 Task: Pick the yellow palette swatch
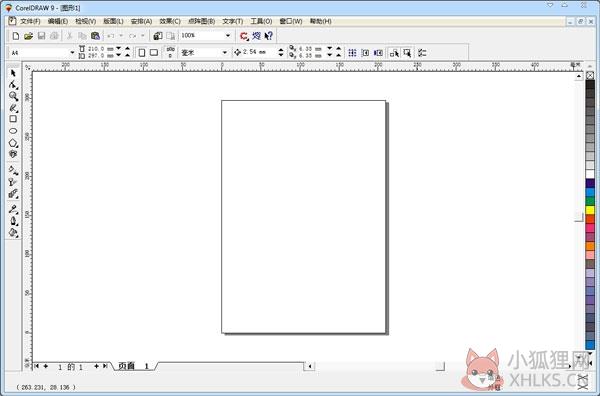[590, 210]
